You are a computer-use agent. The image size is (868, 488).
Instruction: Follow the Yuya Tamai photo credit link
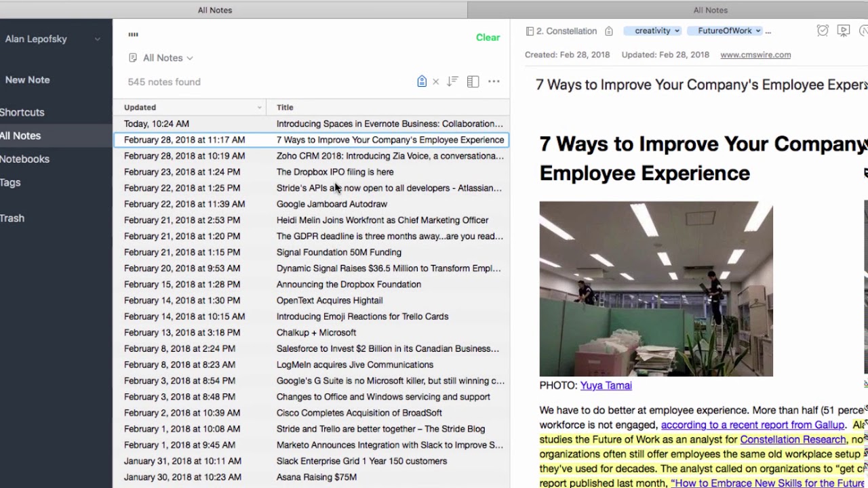point(606,385)
